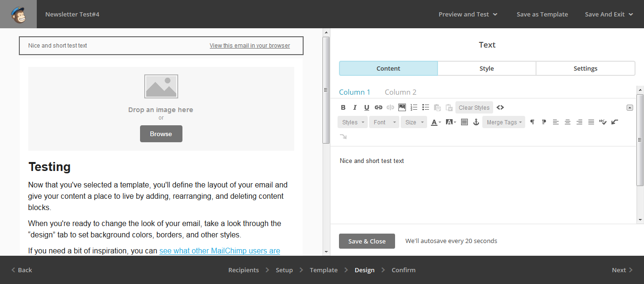Select the Column 2 tab
The image size is (644, 284).
[x=400, y=92]
